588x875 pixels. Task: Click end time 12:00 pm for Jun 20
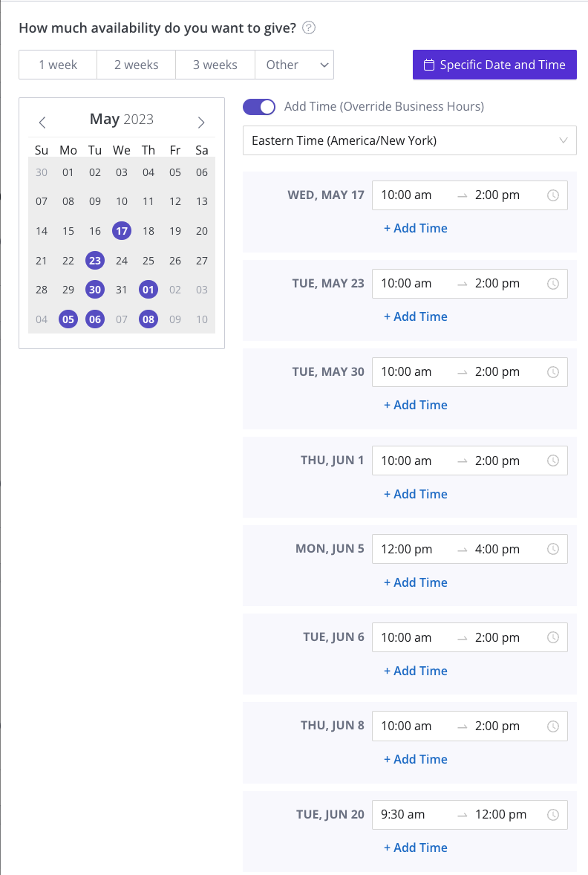(x=500, y=815)
